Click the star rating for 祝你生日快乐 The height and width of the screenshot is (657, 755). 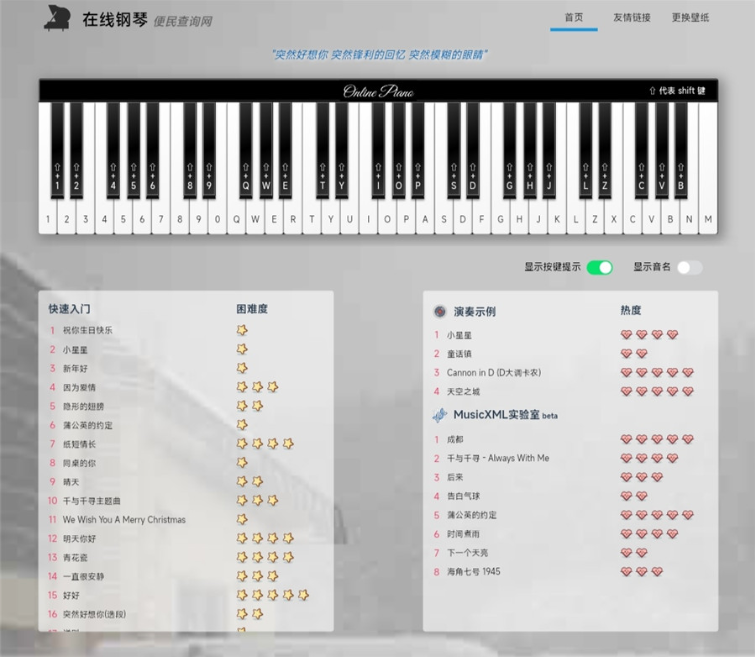[242, 330]
